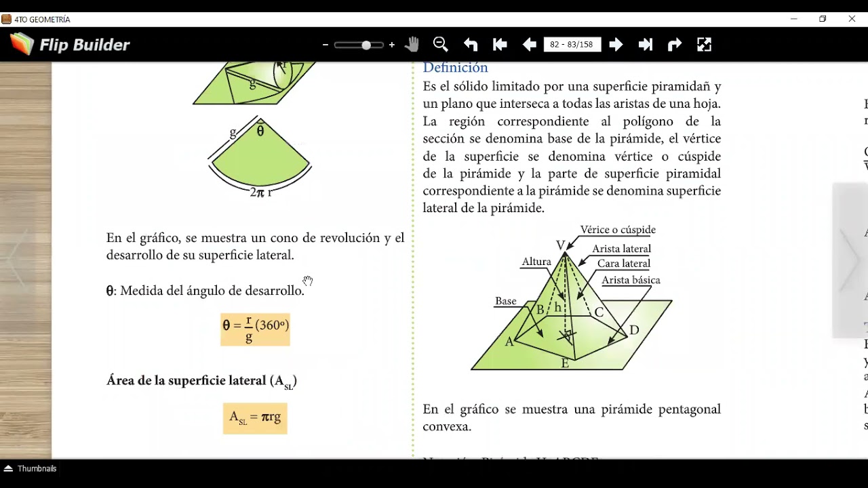Toggle fullscreen mode
Screen dimensions: 868x488
coord(704,45)
